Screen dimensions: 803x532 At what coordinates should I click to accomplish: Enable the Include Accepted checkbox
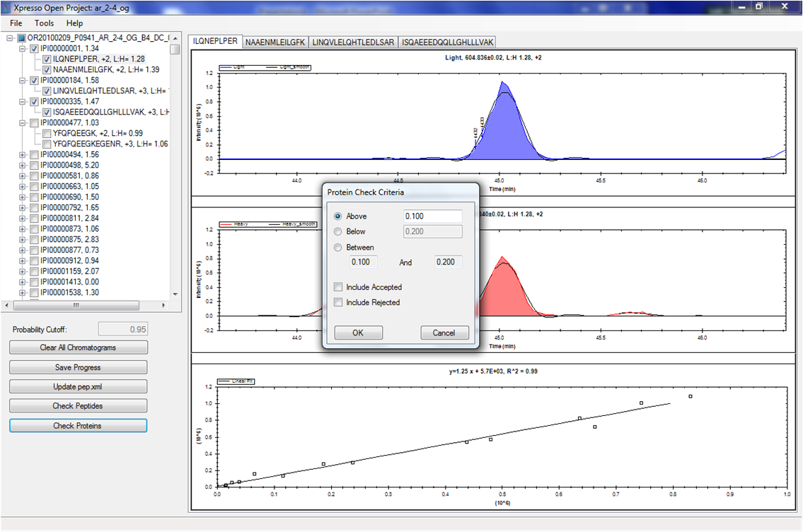[339, 287]
